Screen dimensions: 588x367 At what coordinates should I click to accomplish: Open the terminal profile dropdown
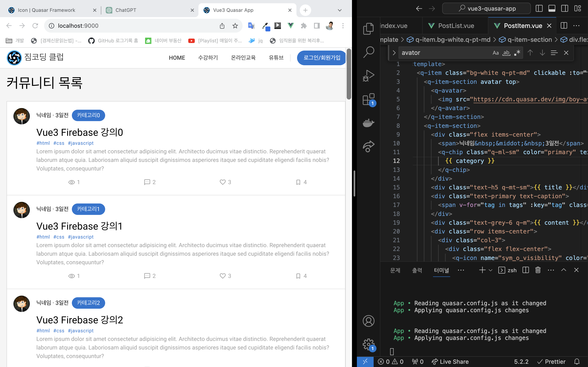pyautogui.click(x=491, y=270)
